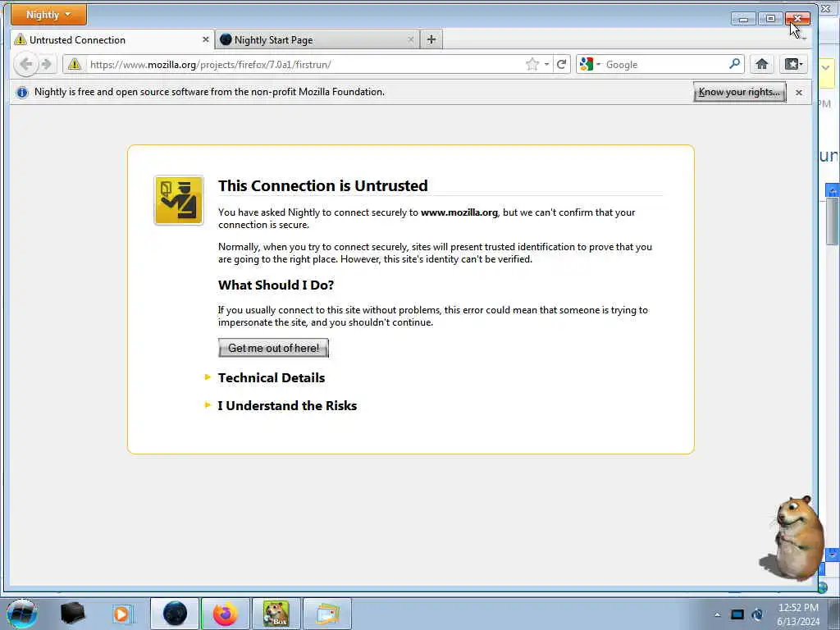This screenshot has width=840, height=630.
Task: Open the folder window taskbar icon
Action: click(327, 614)
